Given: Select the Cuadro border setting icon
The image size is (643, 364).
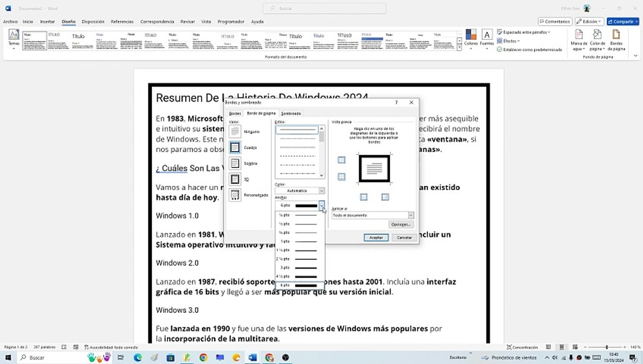Looking at the screenshot, I should click(x=235, y=148).
